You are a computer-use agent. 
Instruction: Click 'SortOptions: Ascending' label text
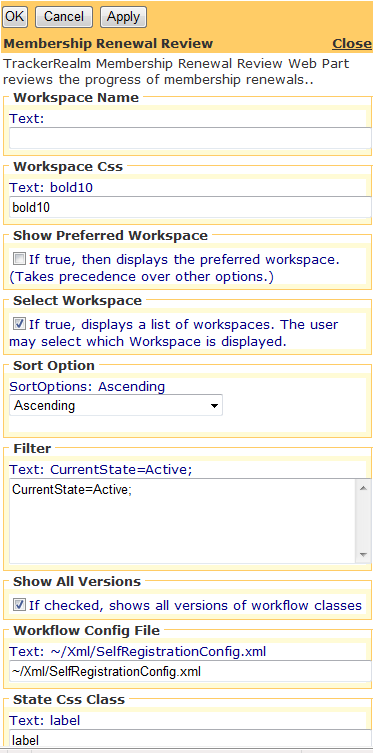click(87, 386)
